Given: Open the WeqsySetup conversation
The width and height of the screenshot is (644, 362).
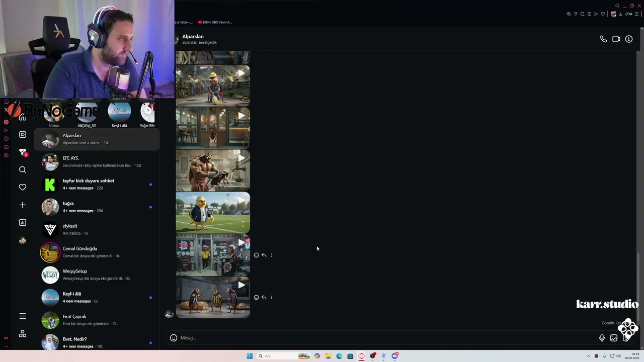Looking at the screenshot, I should click(x=97, y=275).
